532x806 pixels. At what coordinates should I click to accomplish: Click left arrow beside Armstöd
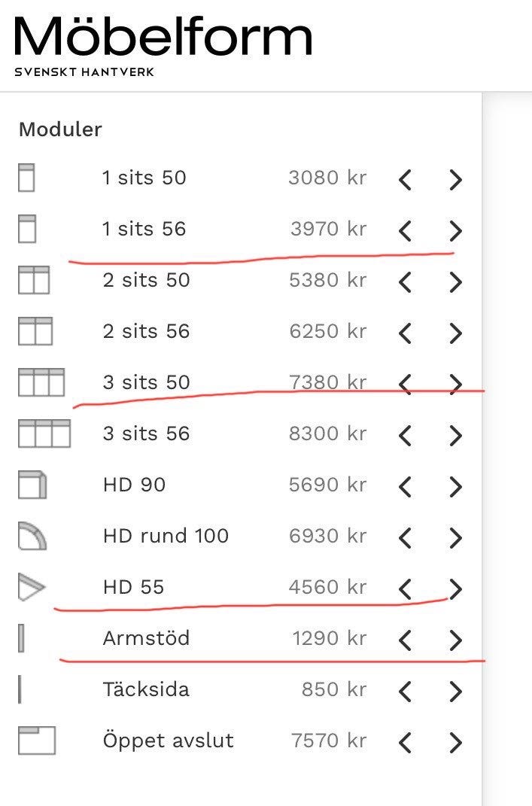pos(405,640)
